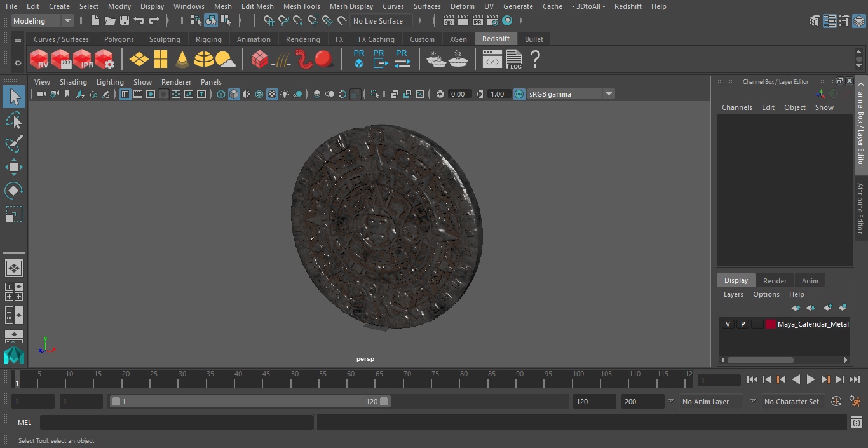Open the vertical Attribute Editor tab
This screenshot has height=448, width=868.
click(x=860, y=208)
